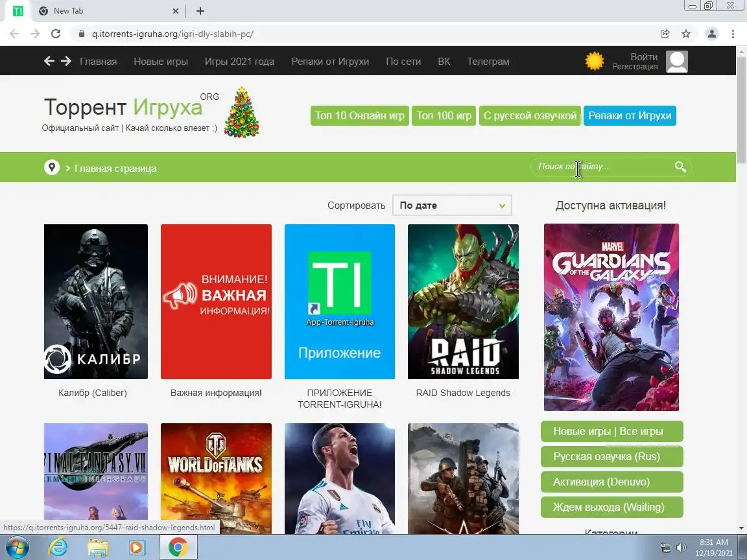Open the Калибр game cover thumbnail

pos(96,301)
